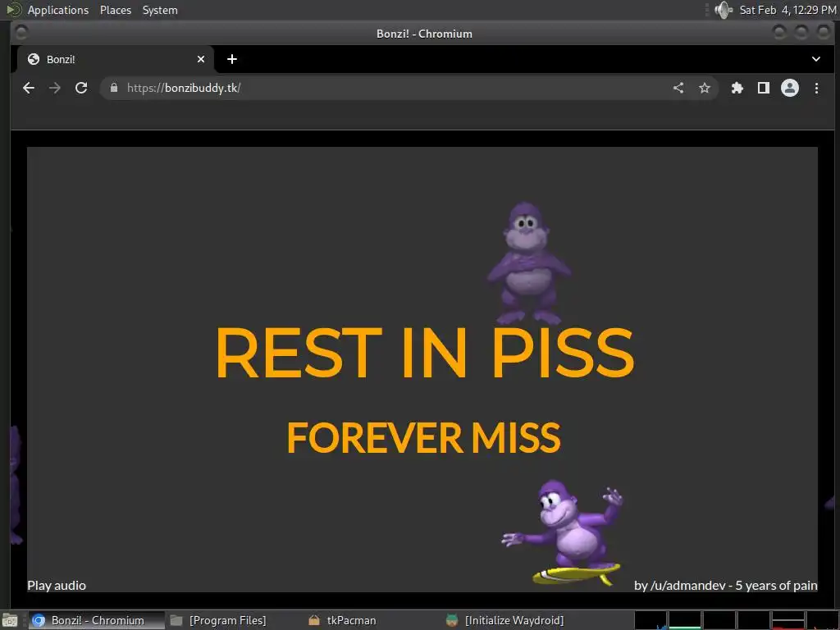840x630 pixels.
Task: Open the profile avatar icon
Action: pos(790,88)
